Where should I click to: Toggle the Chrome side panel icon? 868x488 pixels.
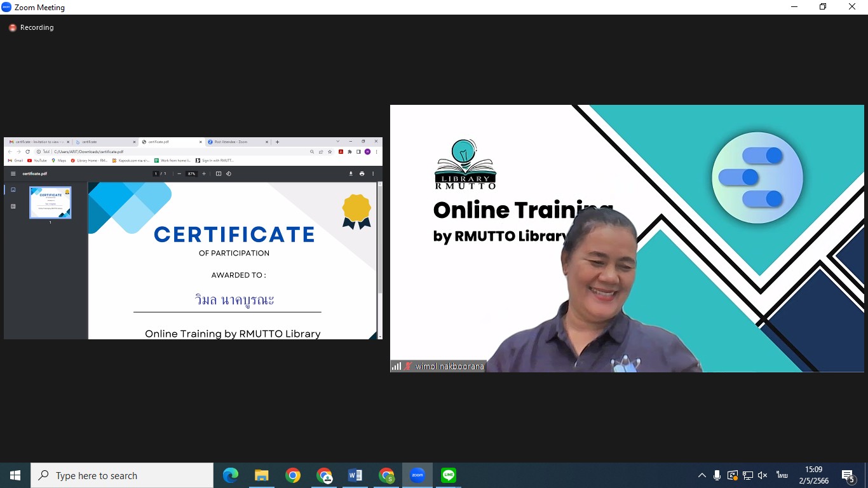[x=358, y=152]
